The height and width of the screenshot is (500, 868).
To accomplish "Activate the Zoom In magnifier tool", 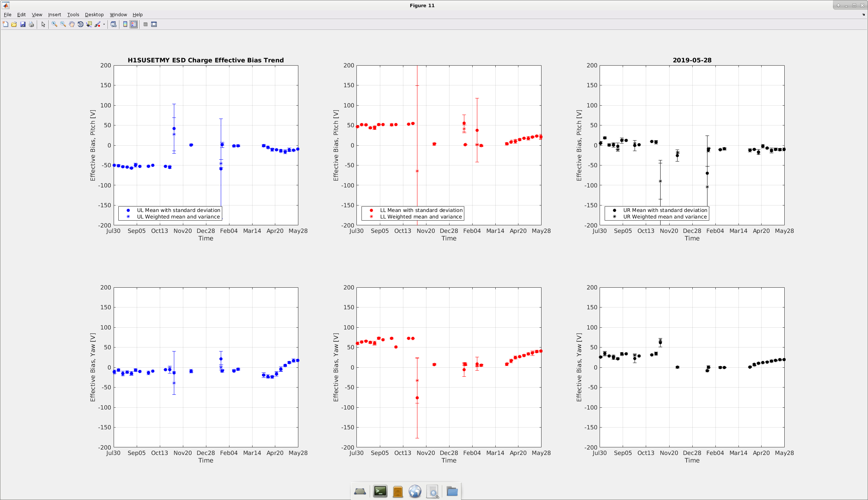I will 54,25.
